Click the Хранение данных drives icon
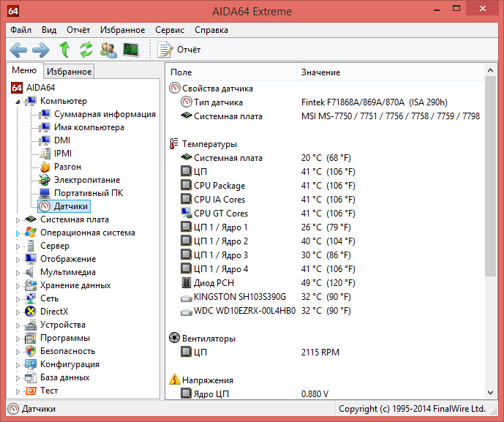Image resolution: width=504 pixels, height=422 pixels. (x=31, y=285)
